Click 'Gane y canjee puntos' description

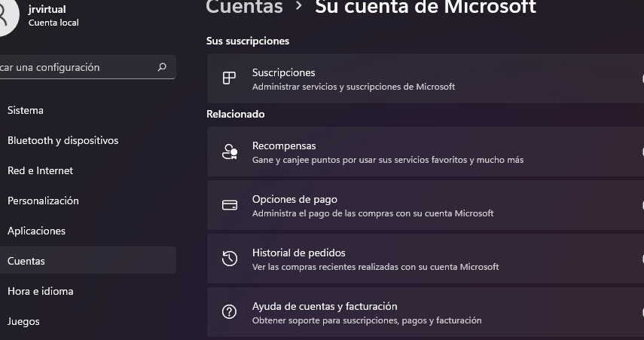[388, 160]
